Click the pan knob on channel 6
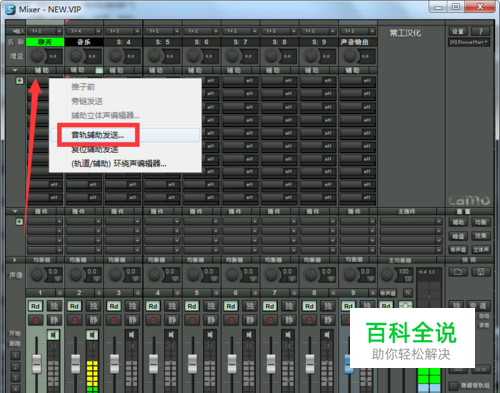This screenshot has width=500, height=393. tap(233, 275)
